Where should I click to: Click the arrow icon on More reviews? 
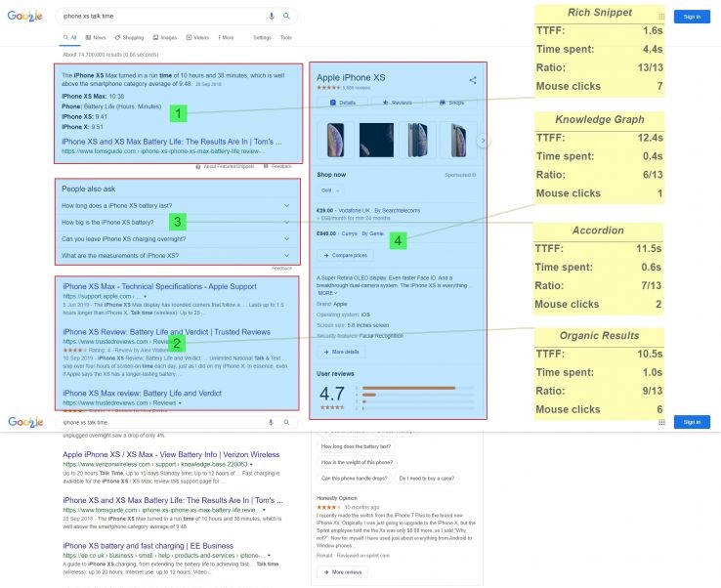point(326,572)
